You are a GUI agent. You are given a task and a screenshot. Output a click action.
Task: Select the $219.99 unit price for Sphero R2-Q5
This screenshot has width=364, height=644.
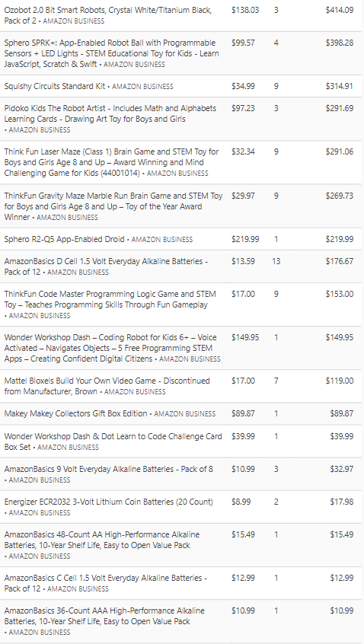click(x=245, y=239)
